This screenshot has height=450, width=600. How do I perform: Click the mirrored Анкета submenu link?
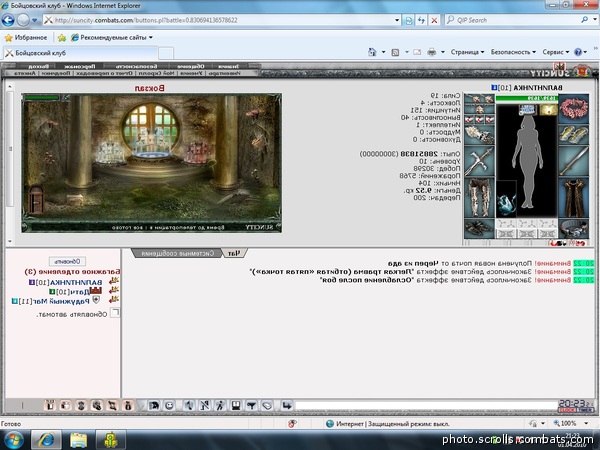pyautogui.click(x=25, y=73)
